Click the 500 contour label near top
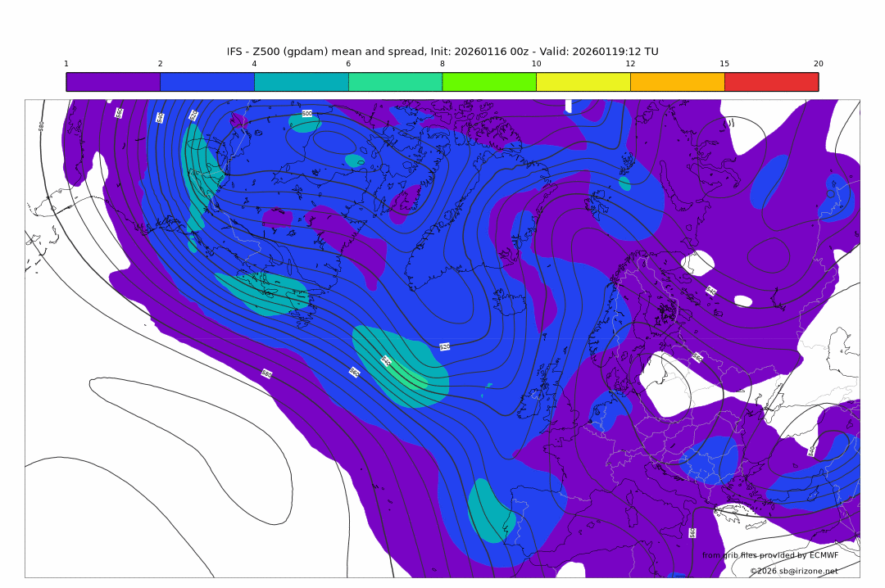 pyautogui.click(x=306, y=113)
